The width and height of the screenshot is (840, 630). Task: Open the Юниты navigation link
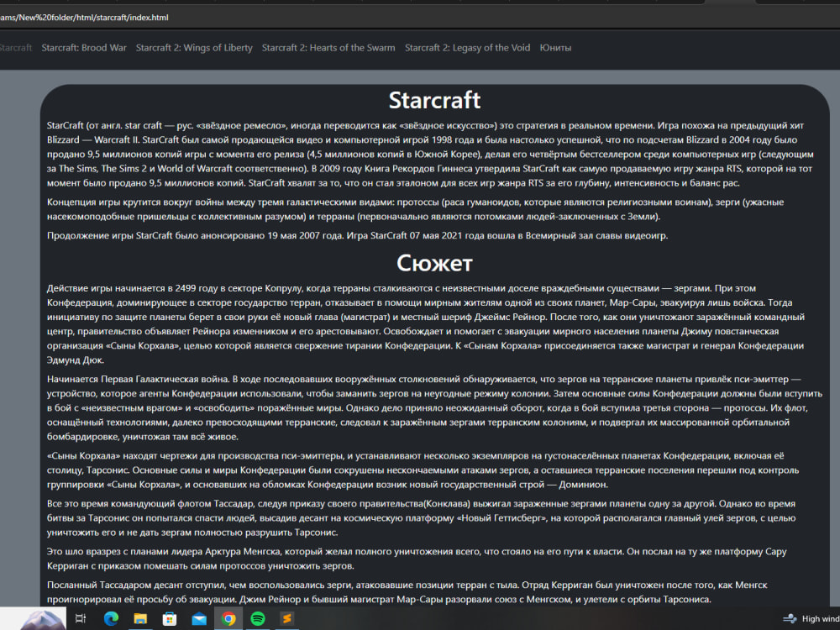coord(555,48)
